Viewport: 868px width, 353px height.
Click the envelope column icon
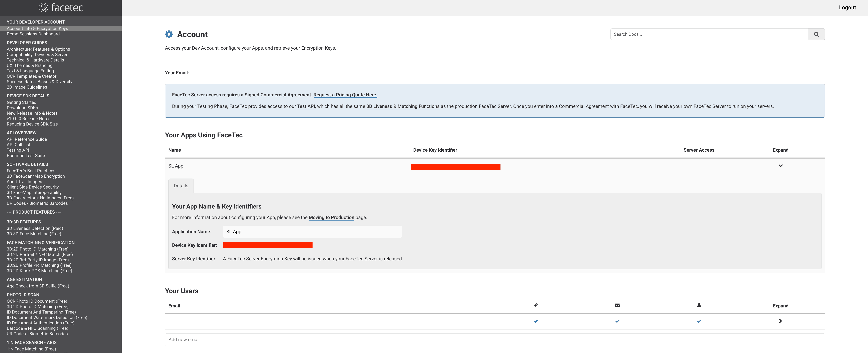(617, 305)
